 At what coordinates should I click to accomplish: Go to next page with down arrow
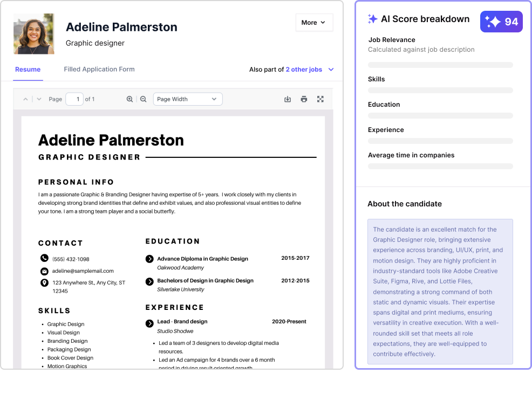[x=39, y=99]
